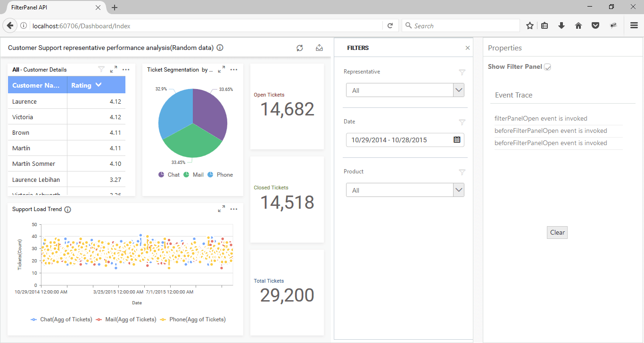The width and height of the screenshot is (644, 343).
Task: Click the Product filter funnel icon
Action: pos(462,172)
